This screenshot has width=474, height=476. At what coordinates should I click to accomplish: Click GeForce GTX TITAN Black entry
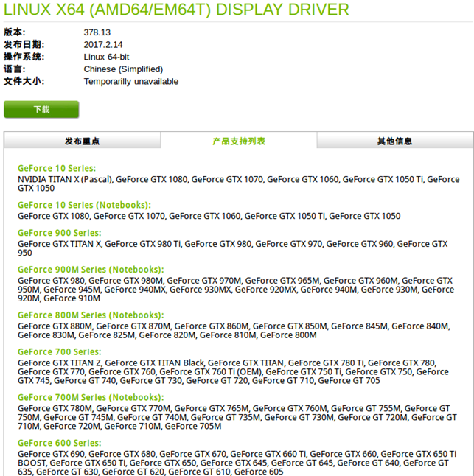coord(154,363)
